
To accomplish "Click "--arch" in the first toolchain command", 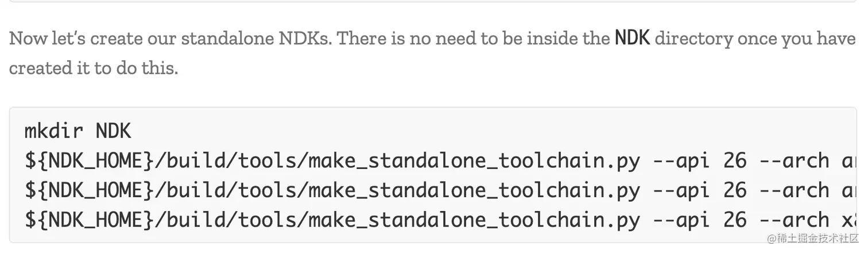I will click(x=795, y=161).
